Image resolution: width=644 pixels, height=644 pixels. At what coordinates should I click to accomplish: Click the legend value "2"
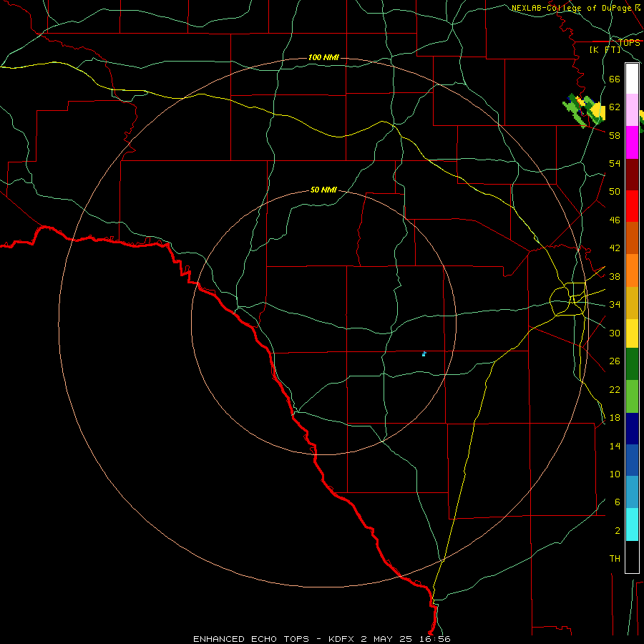[618, 531]
